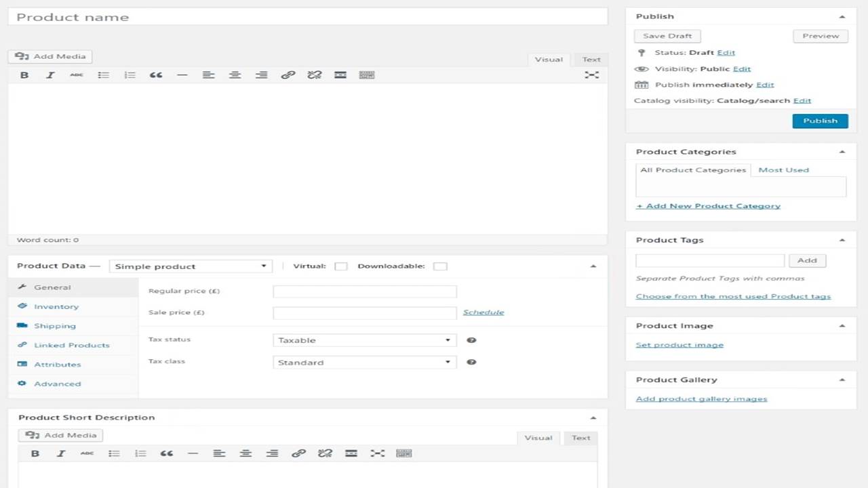This screenshot has height=488, width=868.
Task: Click the Product Tags text input
Action: click(x=710, y=260)
